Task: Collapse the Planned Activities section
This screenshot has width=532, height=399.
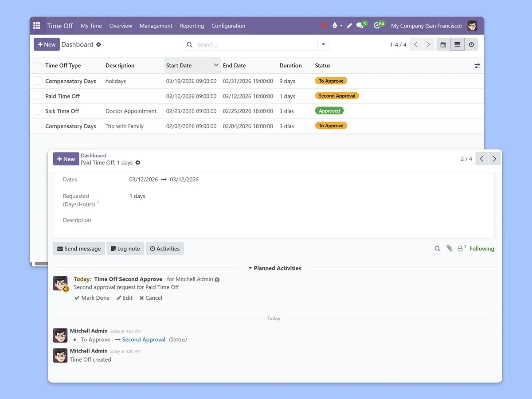Action: pyautogui.click(x=274, y=268)
